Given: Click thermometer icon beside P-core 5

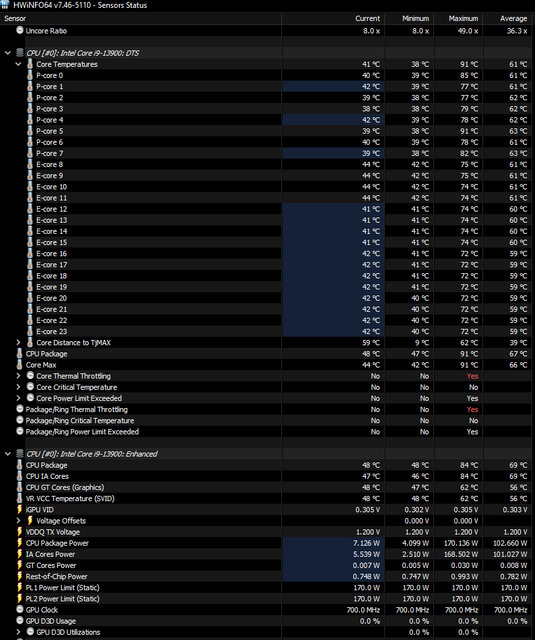Looking at the screenshot, I should pos(30,131).
